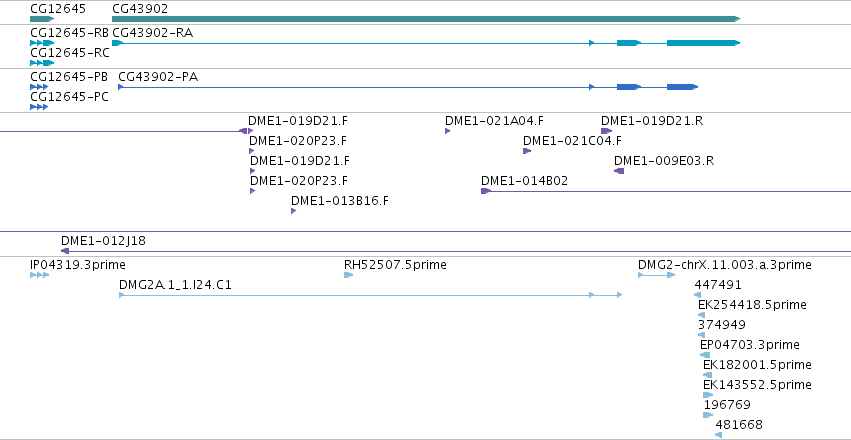Select the CG43902-PA coding sequence
Screen dimensions: 851x440
click(x=408, y=87)
